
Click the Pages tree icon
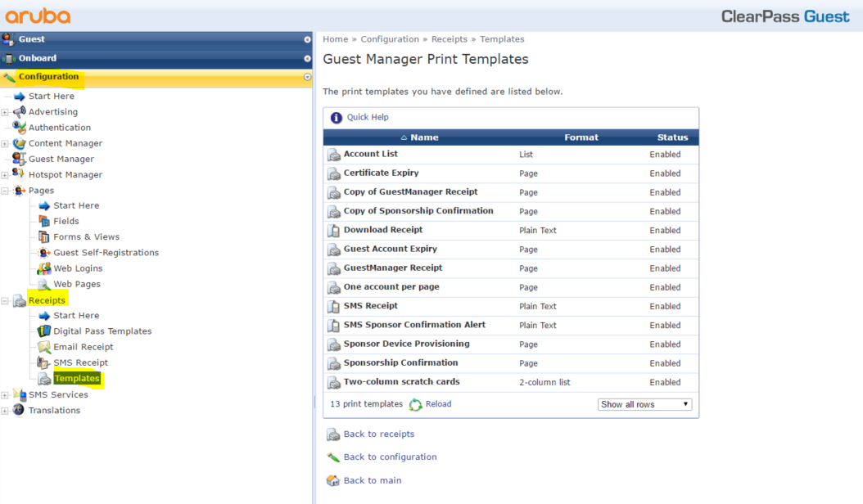click(20, 191)
